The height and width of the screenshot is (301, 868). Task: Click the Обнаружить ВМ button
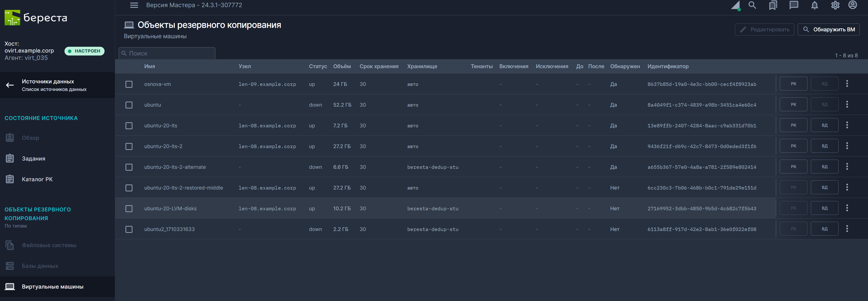click(x=829, y=30)
